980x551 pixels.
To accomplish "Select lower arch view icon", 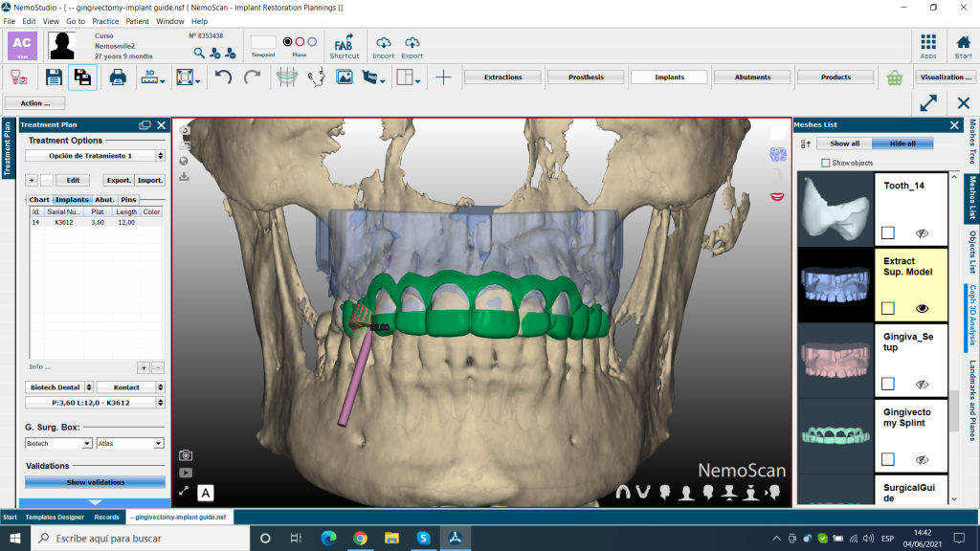I will 643,493.
